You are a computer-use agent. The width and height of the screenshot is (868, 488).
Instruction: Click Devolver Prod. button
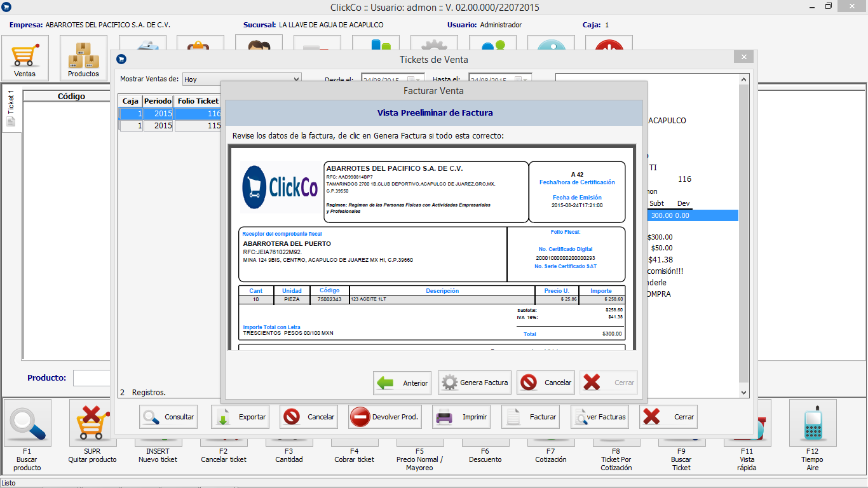(x=385, y=417)
